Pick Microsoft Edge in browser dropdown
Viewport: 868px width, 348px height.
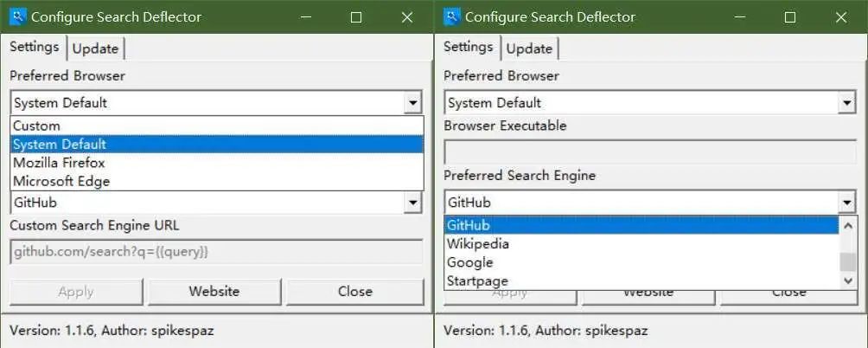click(61, 181)
